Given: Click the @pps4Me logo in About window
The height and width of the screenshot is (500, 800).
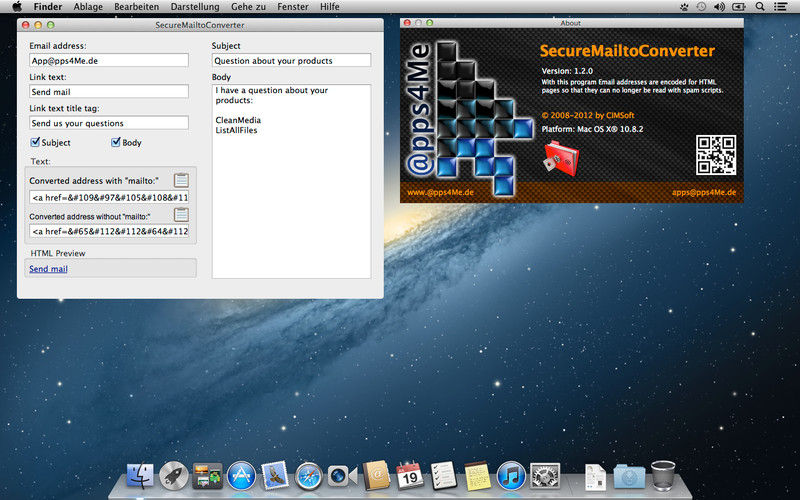Looking at the screenshot, I should click(x=468, y=116).
